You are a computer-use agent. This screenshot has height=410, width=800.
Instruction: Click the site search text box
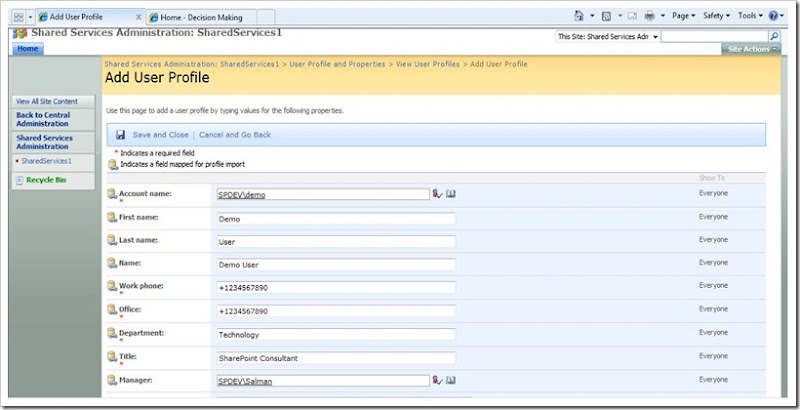[x=714, y=36]
